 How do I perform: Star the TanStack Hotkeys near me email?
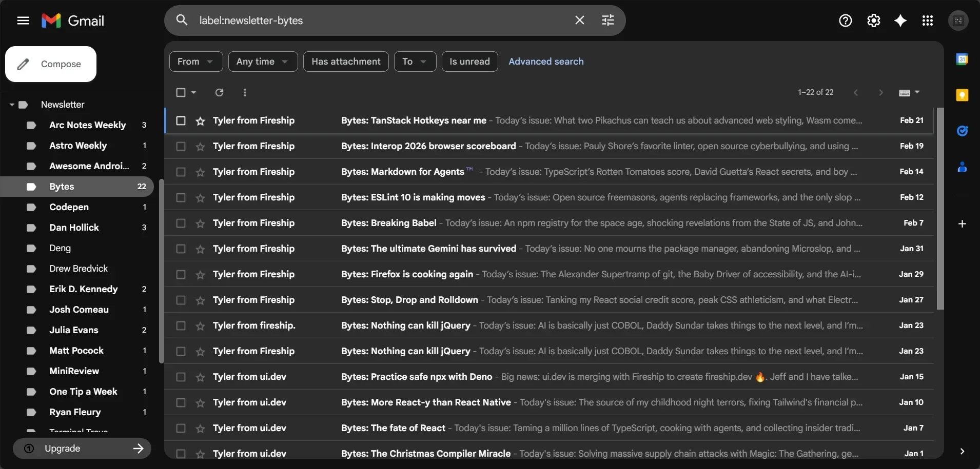click(200, 121)
